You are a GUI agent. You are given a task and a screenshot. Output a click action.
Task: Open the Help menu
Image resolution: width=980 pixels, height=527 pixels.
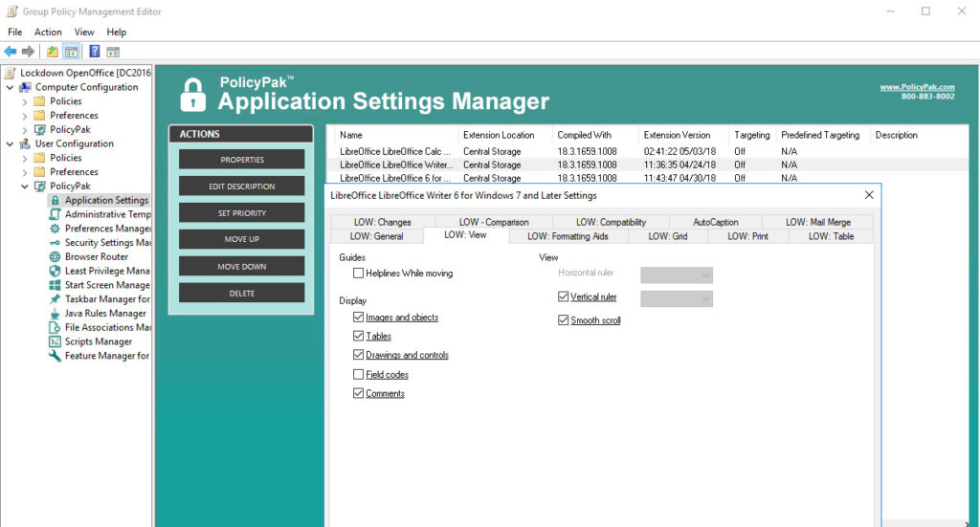pos(116,32)
